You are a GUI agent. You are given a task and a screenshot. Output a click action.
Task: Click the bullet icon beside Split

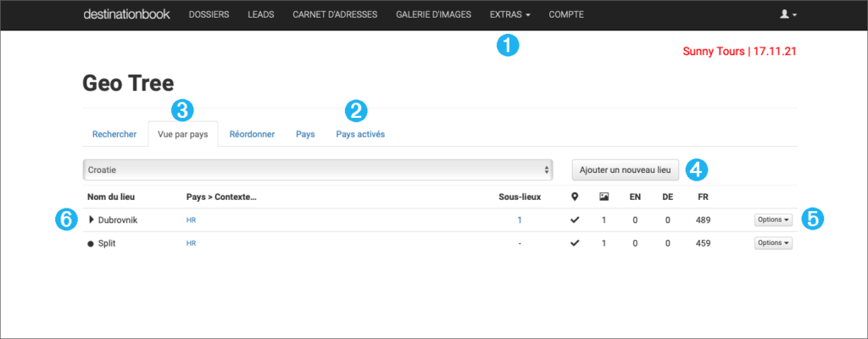coord(91,243)
